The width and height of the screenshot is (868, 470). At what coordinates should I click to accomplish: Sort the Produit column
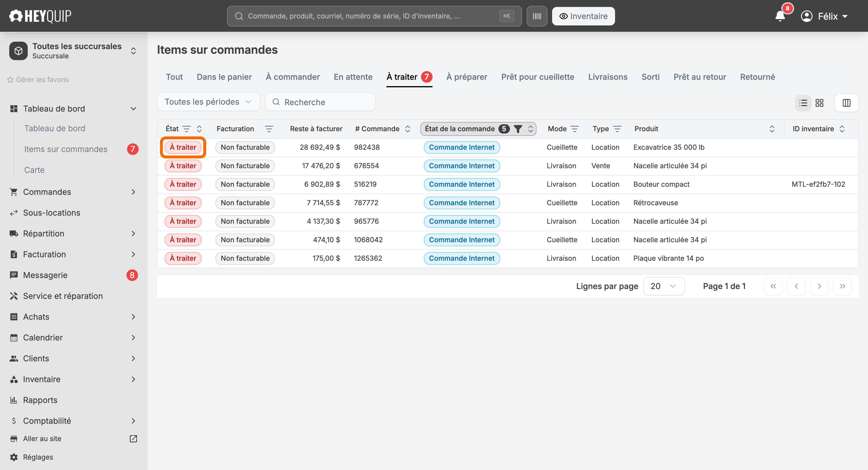click(772, 129)
